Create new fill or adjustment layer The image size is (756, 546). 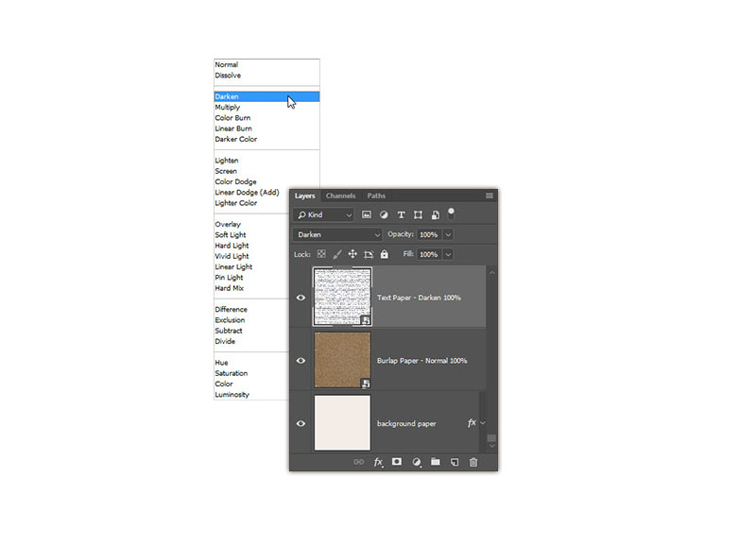tap(417, 462)
